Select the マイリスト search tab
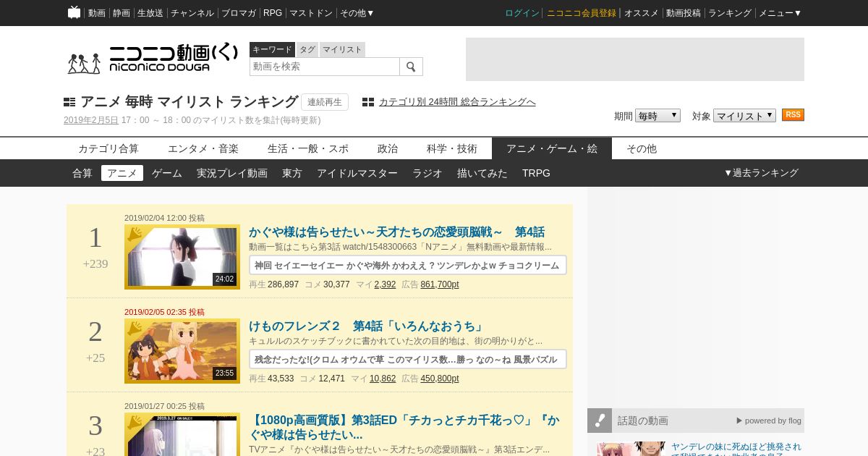The height and width of the screenshot is (456, 868). (342, 49)
